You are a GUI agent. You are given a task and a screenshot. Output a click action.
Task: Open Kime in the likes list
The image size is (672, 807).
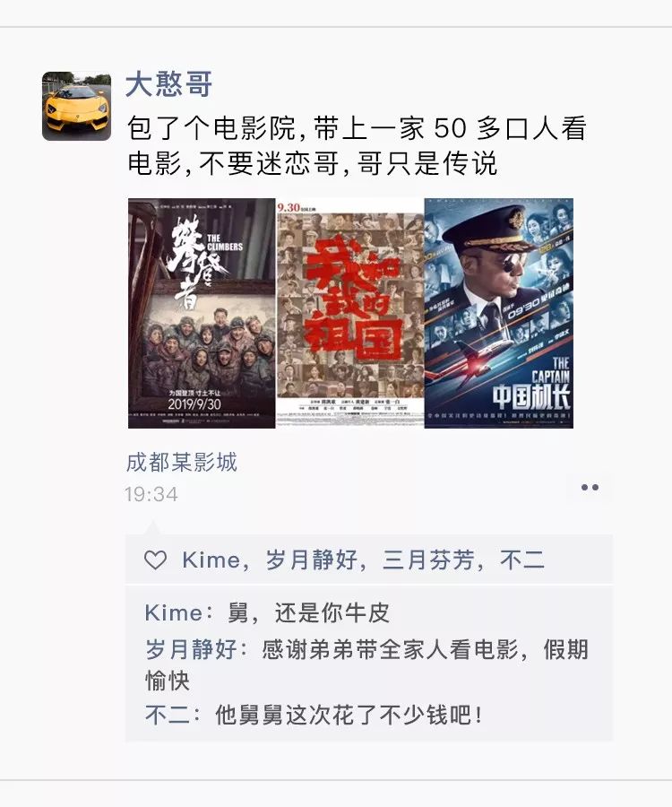point(211,560)
